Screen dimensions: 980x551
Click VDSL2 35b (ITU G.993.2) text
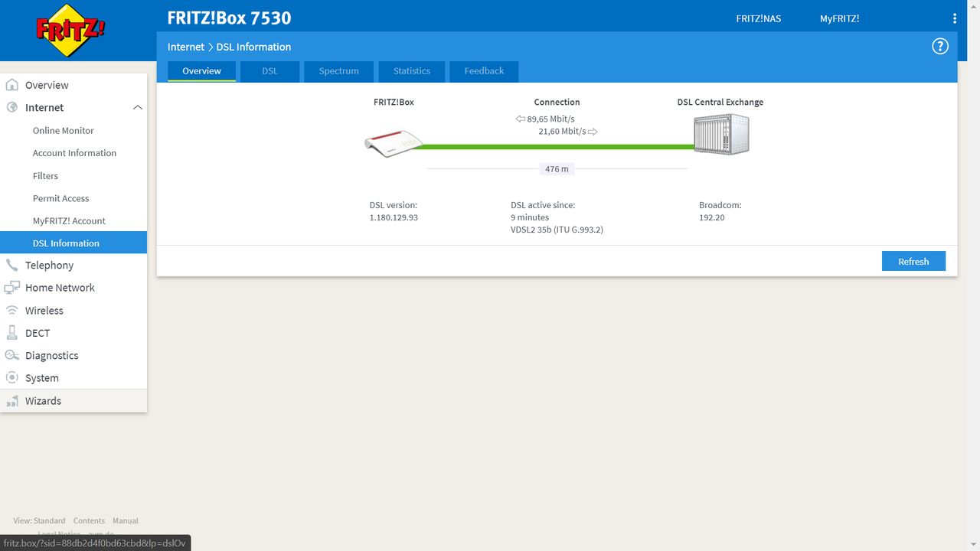pos(557,230)
